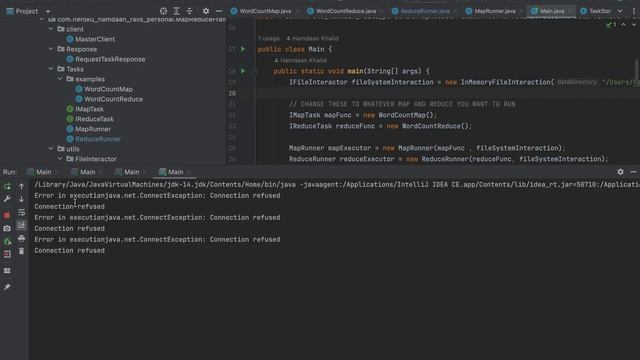Select RequestTaskResponse in the tree

pyautogui.click(x=110, y=59)
